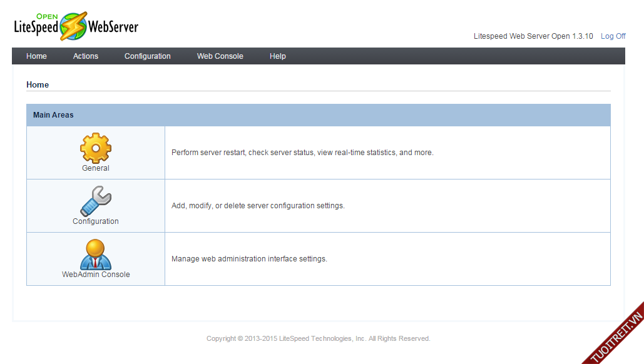This screenshot has width=644, height=364.
Task: Click the server configuration settings description
Action: (258, 206)
